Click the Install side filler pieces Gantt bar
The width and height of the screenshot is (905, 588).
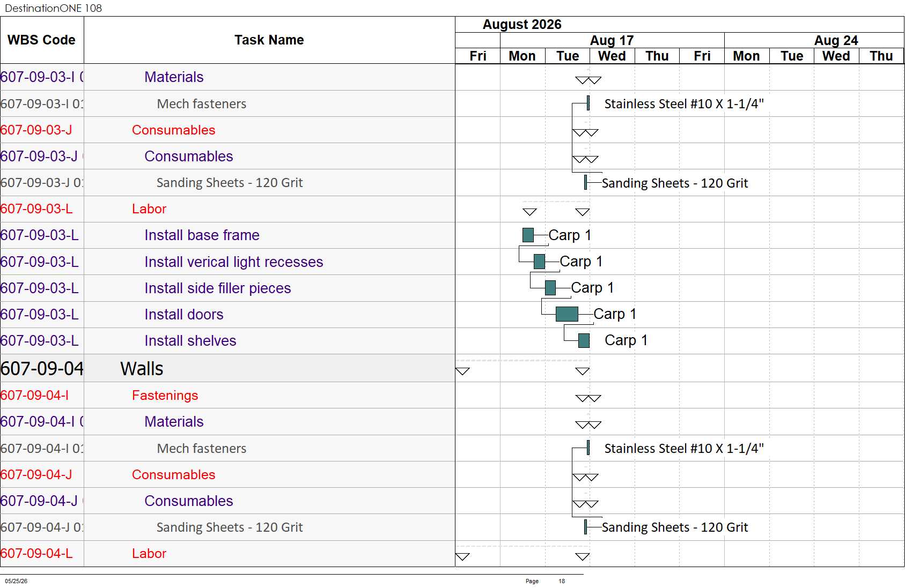(x=550, y=288)
